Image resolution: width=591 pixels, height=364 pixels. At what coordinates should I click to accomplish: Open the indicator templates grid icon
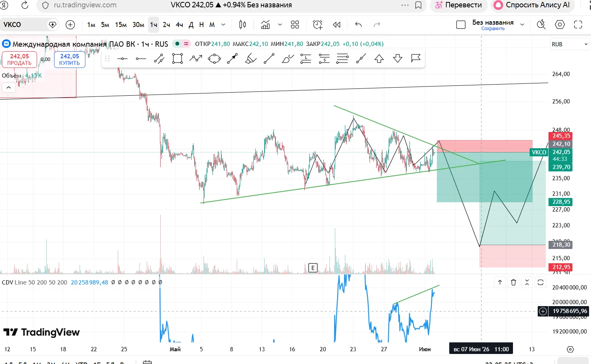[295, 25]
